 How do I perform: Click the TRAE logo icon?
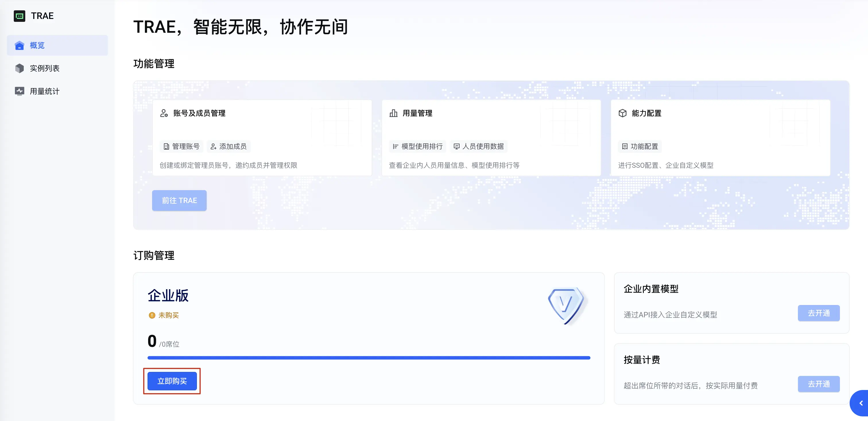click(x=19, y=16)
